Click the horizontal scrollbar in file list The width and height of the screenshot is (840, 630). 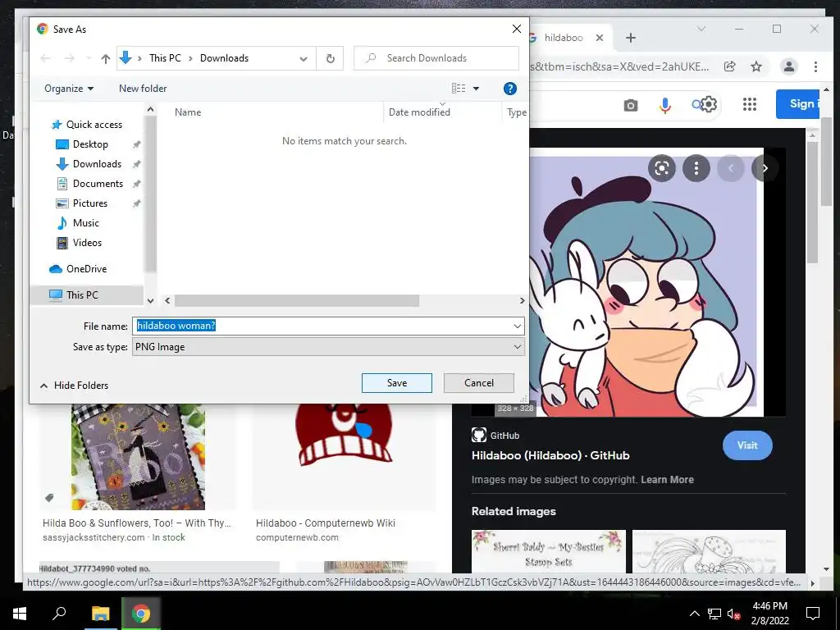296,301
